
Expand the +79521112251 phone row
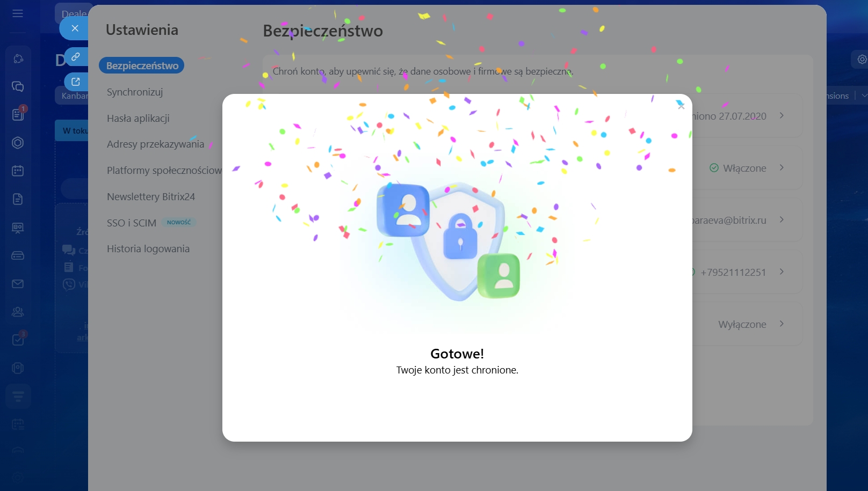pos(782,272)
